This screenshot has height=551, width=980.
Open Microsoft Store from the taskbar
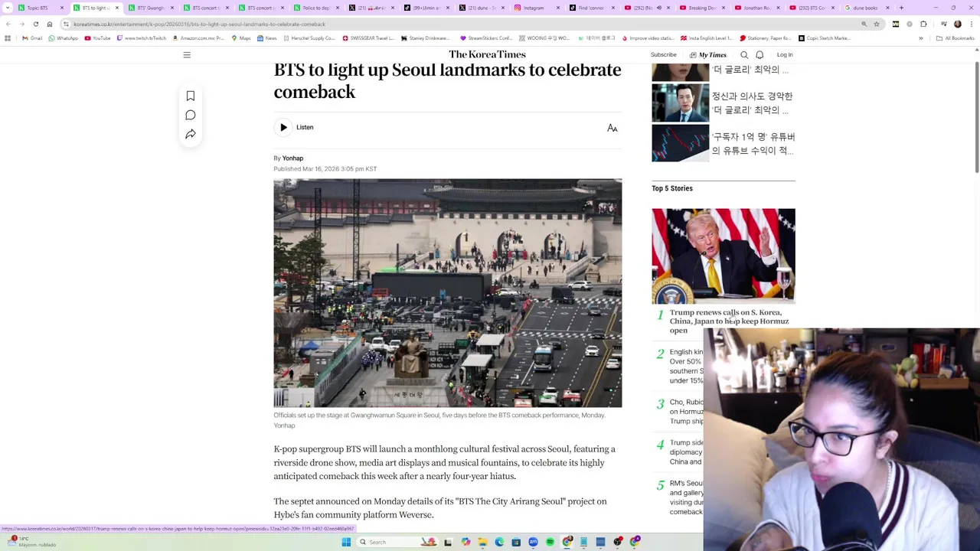[516, 542]
